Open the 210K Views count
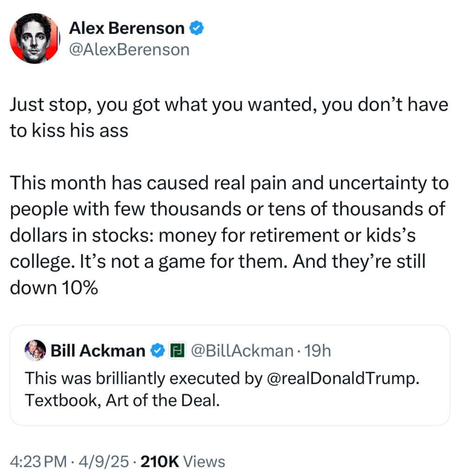The height and width of the screenshot is (476, 460). [182, 462]
